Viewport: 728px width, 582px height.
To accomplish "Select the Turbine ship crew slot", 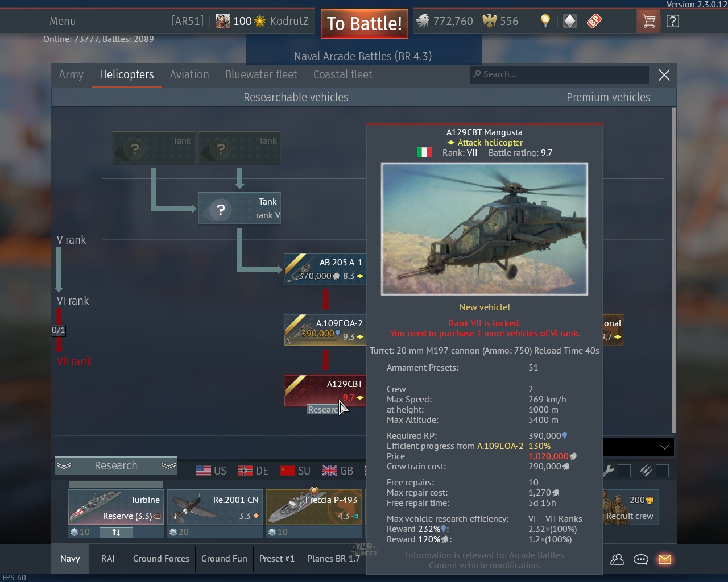I will click(x=116, y=508).
